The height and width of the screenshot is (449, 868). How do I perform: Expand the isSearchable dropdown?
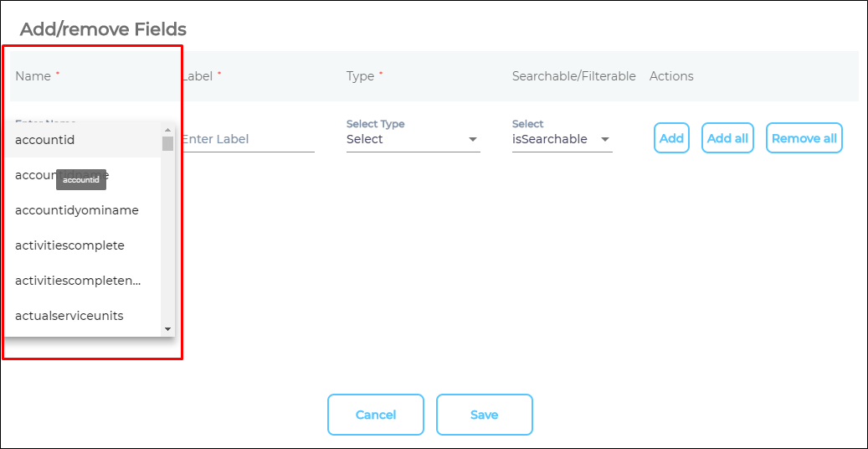point(562,139)
